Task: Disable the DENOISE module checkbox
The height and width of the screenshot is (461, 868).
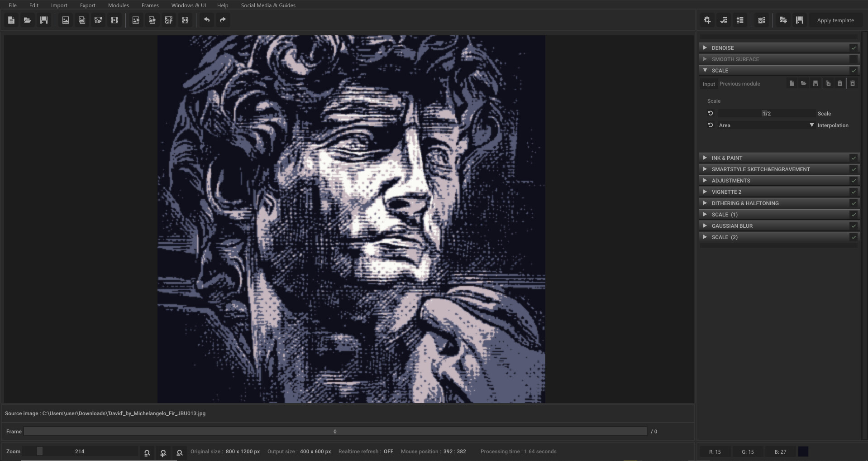Action: point(854,48)
